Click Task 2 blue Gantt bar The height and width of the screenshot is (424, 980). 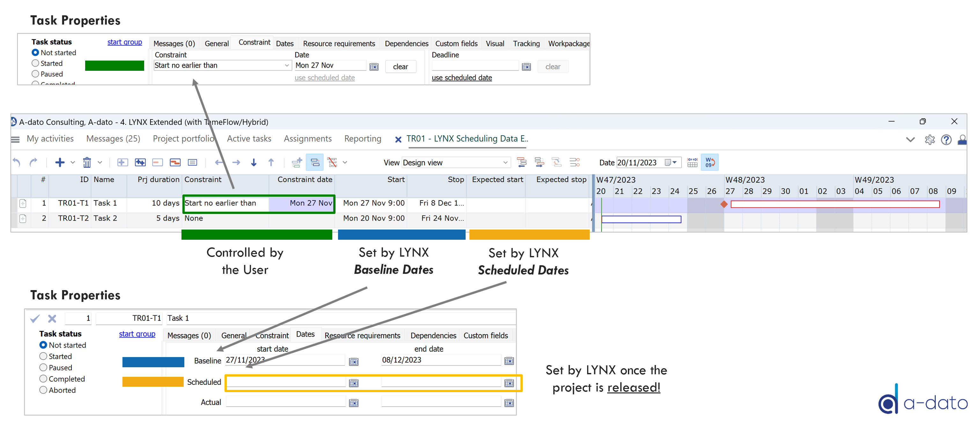[x=641, y=219]
